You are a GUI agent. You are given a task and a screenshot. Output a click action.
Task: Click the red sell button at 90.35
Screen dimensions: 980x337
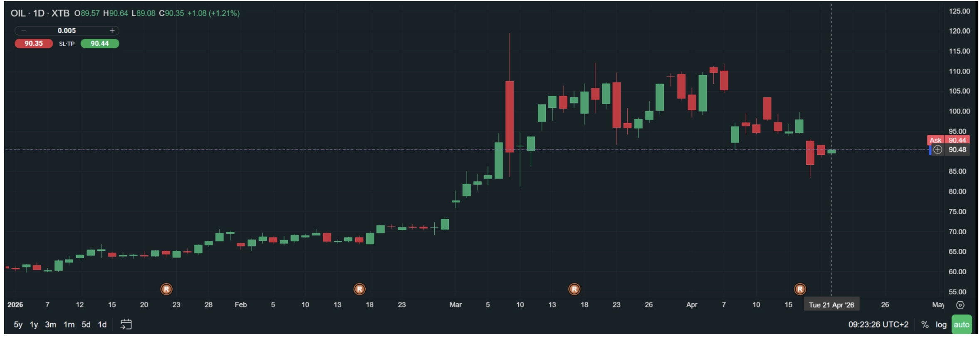pyautogui.click(x=34, y=44)
